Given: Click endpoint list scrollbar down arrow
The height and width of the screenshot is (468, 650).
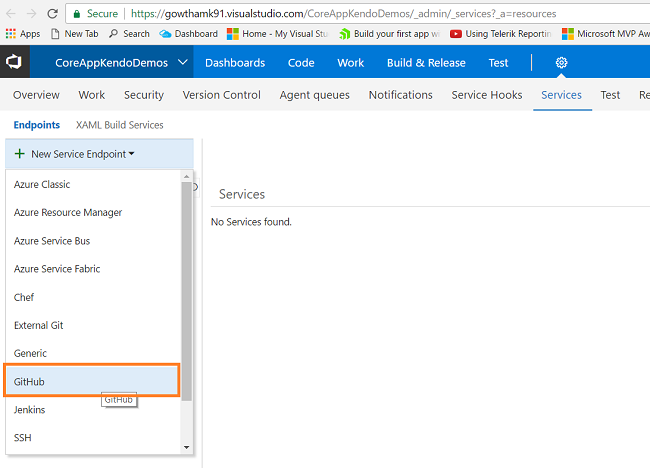Looking at the screenshot, I should click(x=187, y=447).
